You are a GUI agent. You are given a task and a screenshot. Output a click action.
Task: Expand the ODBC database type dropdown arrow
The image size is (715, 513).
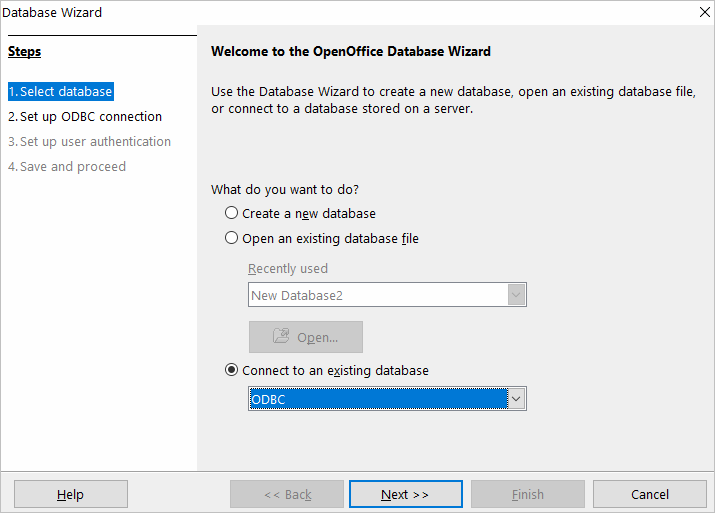point(516,399)
